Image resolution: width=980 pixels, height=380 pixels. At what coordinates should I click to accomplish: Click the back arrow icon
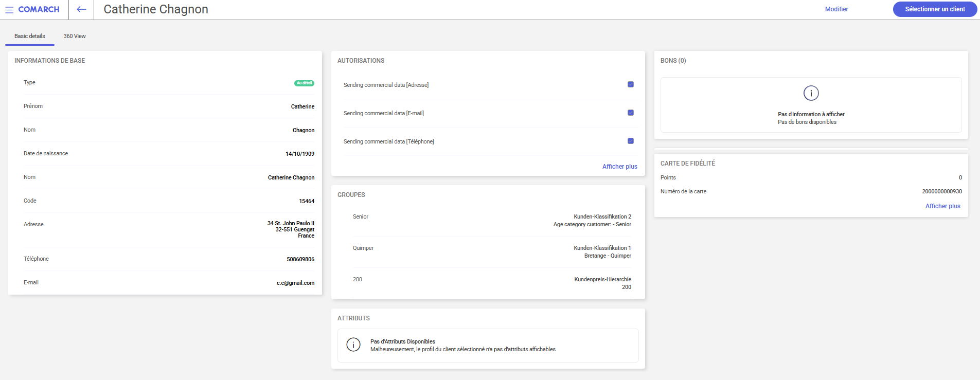[81, 9]
